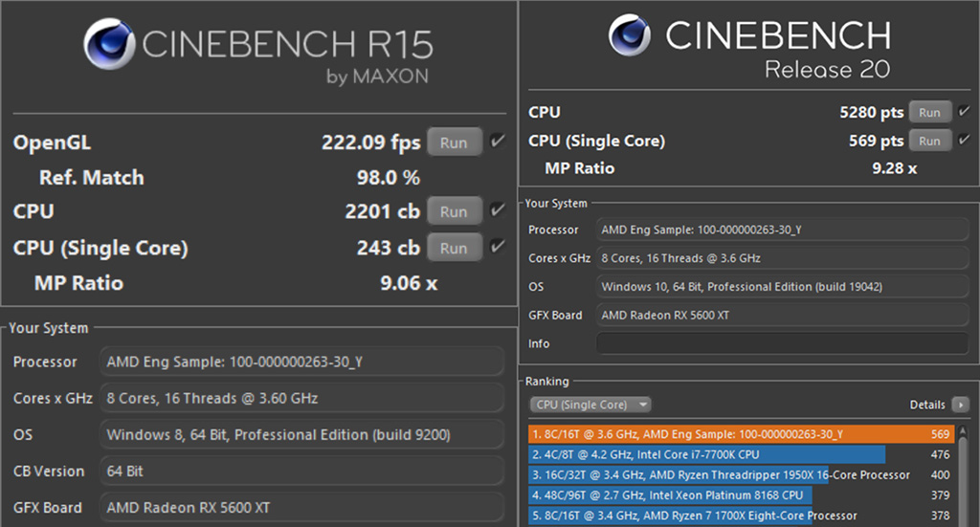
Task: Select ranking row AMD Ryzen 7 1700X
Action: tap(741, 516)
